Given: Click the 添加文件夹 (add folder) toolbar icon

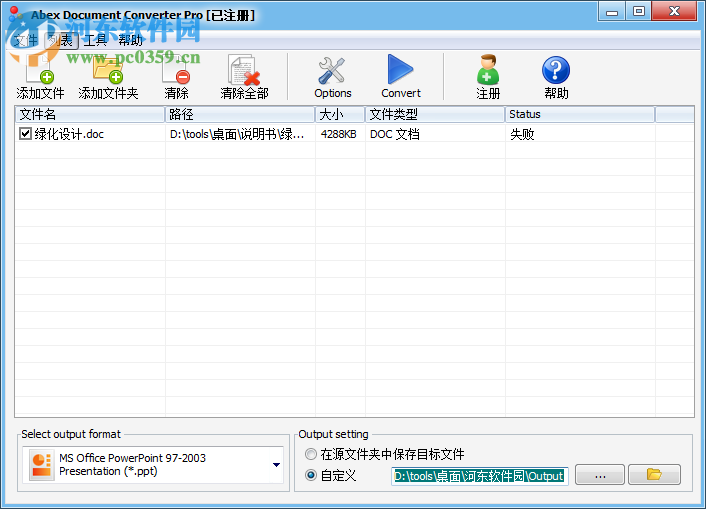Looking at the screenshot, I should click(x=108, y=70).
